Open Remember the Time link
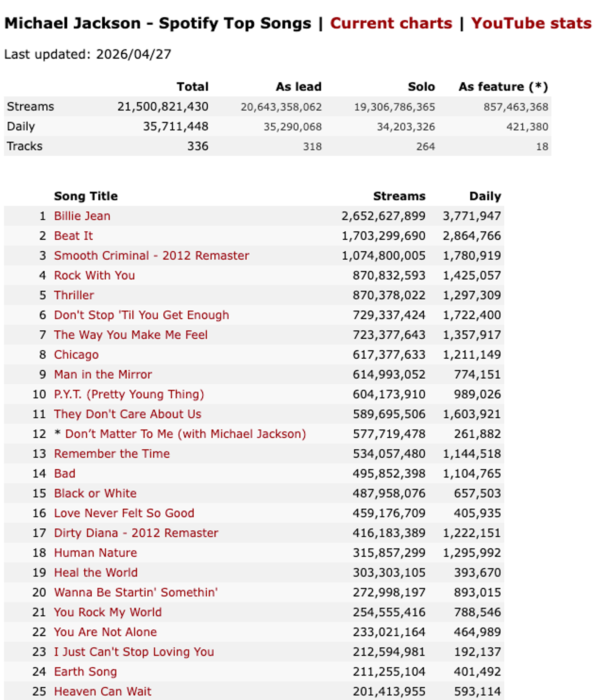Screen dimensions: 605x700 click(112, 454)
